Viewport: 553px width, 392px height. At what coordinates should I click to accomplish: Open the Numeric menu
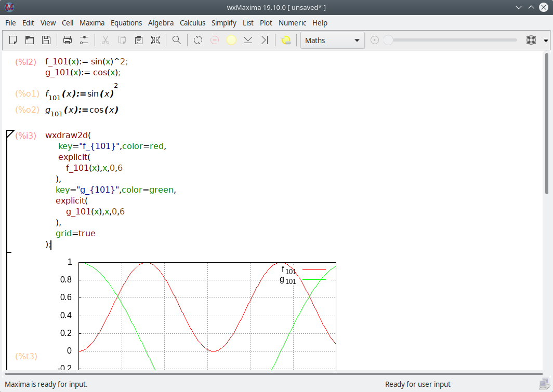[293, 23]
